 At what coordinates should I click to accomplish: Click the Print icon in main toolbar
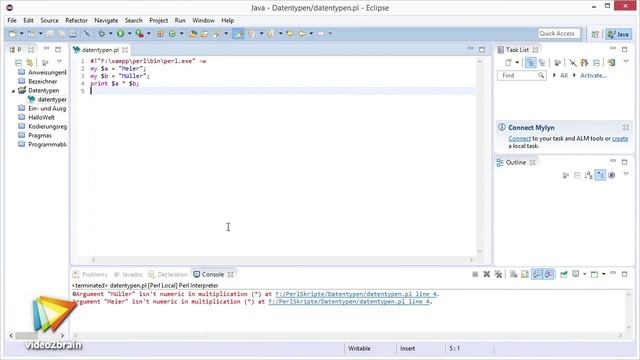[x=73, y=34]
